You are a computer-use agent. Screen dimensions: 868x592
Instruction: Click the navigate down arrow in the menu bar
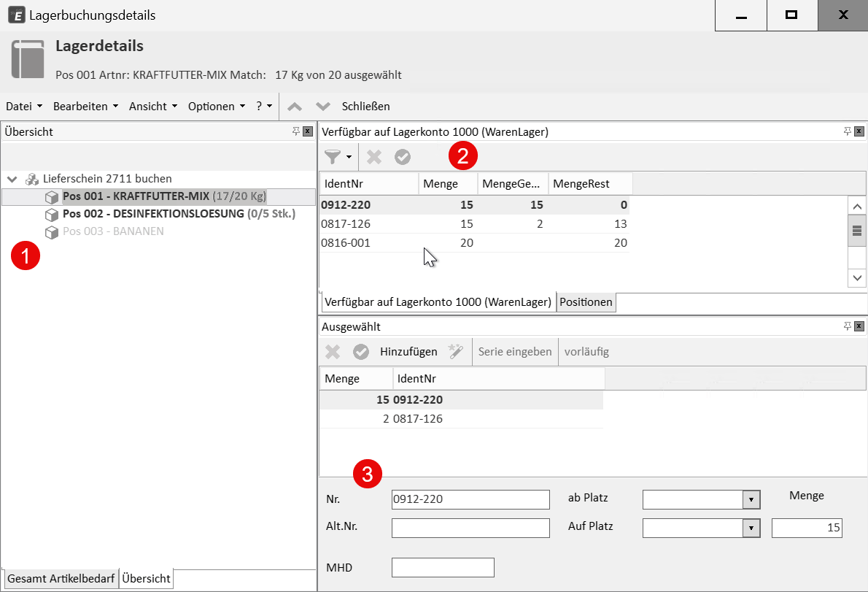pyautogui.click(x=322, y=107)
